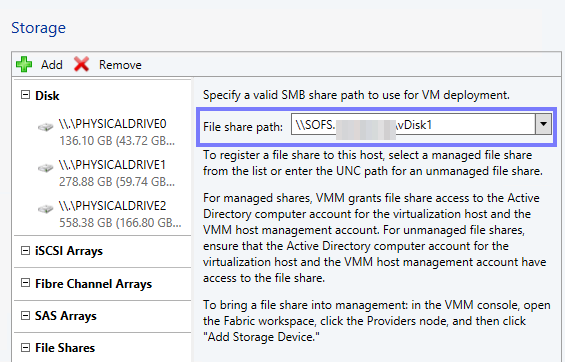The width and height of the screenshot is (565, 362).
Task: Collapse the iSCSI Arrays section
Action: point(25,250)
